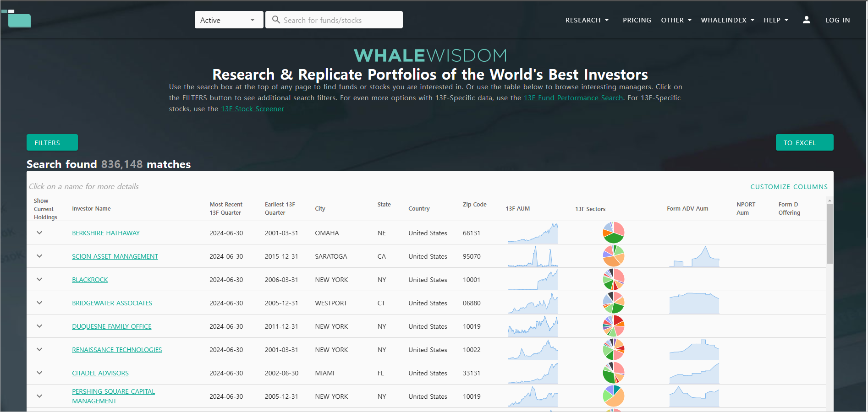Screen dimensions: 868x412
Task: Sort by 13F AUM column header
Action: (517, 208)
